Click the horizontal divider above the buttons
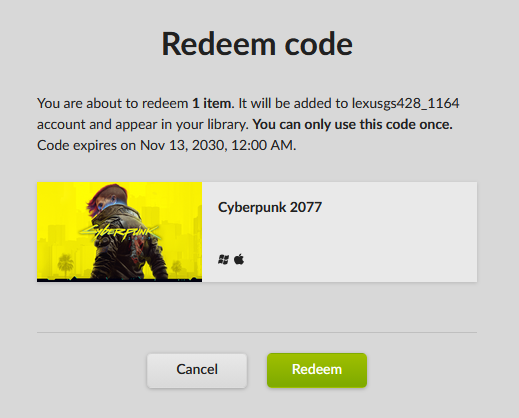 [257, 332]
